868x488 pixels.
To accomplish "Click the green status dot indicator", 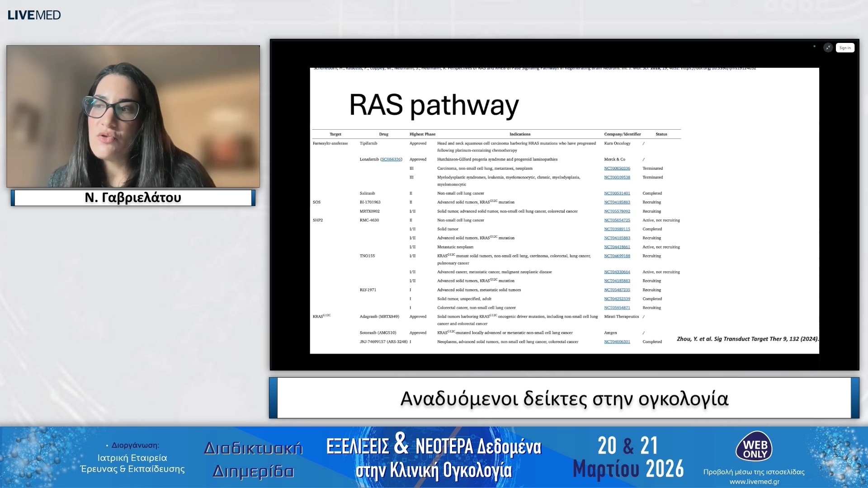I will point(815,46).
